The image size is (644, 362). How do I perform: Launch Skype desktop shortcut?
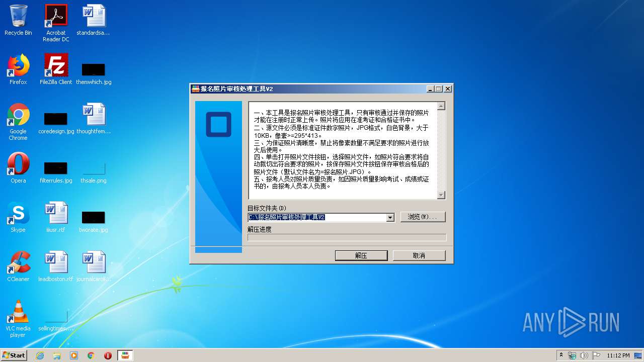(x=18, y=217)
